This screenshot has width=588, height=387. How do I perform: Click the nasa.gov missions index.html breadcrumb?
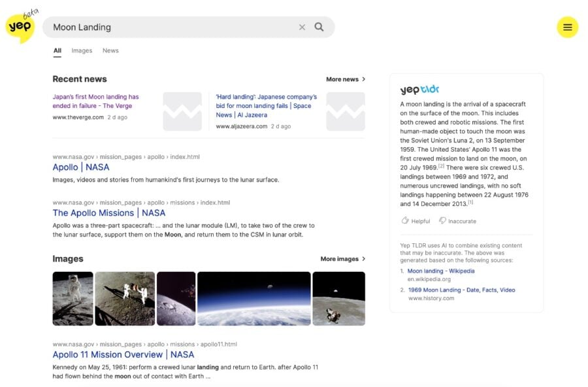click(x=141, y=203)
